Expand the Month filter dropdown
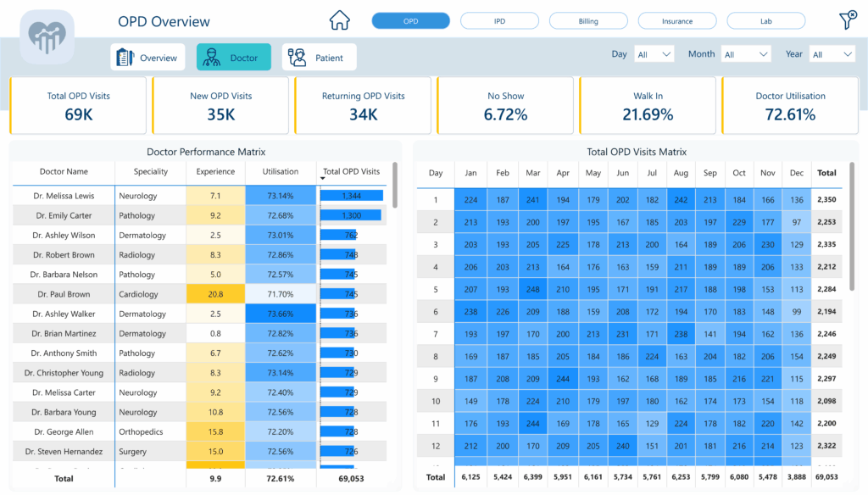The image size is (868, 495). click(x=745, y=54)
